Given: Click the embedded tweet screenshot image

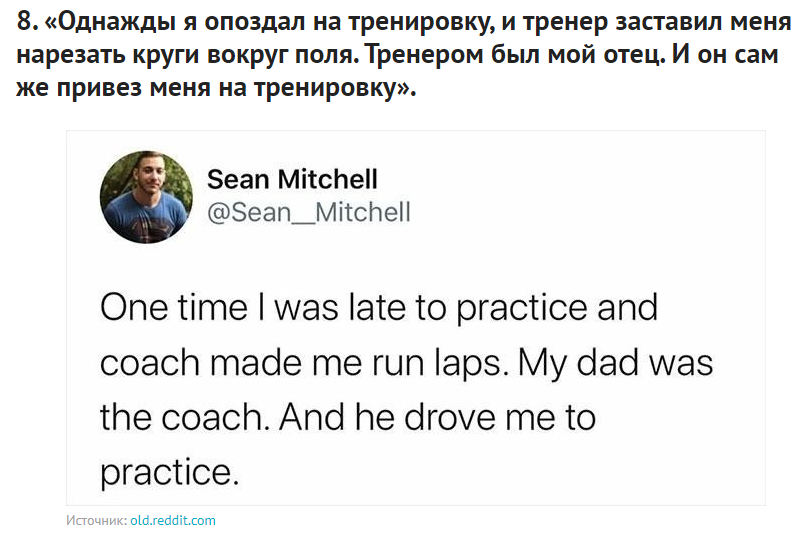Looking at the screenshot, I should [416, 318].
